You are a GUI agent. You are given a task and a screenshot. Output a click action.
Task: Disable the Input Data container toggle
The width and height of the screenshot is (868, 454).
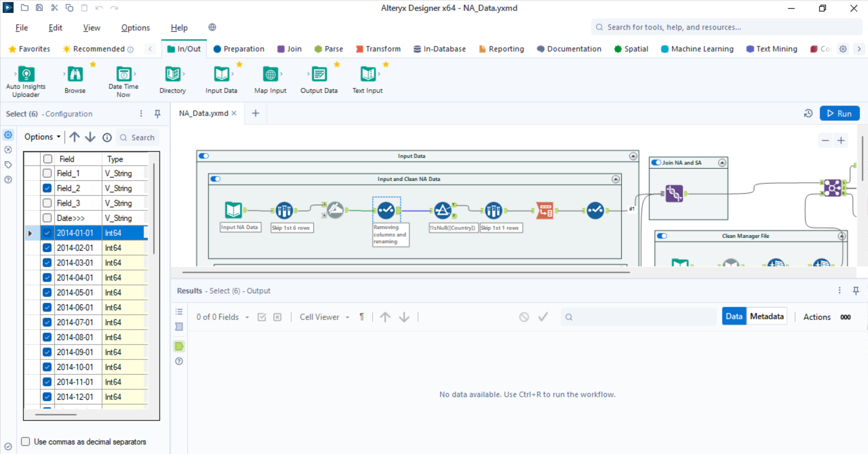(204, 156)
